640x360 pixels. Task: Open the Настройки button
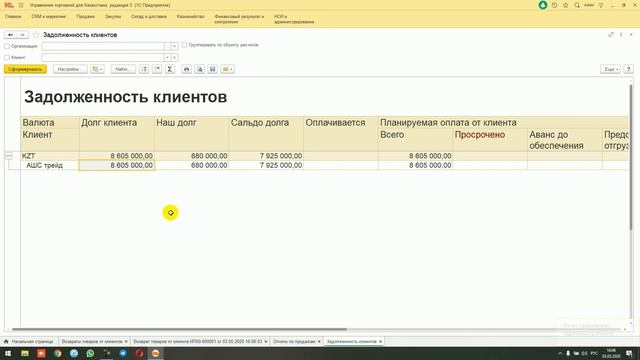(x=70, y=69)
